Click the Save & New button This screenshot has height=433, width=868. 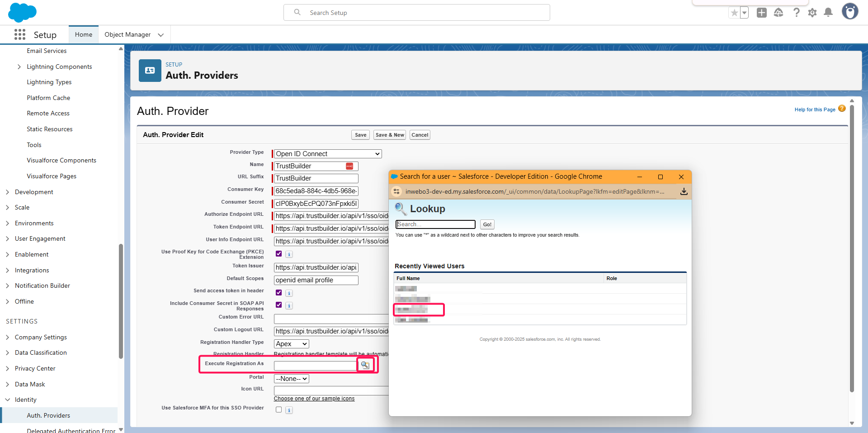(389, 135)
